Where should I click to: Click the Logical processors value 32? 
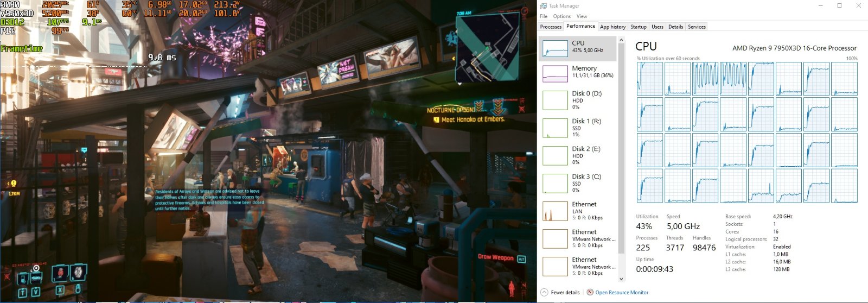click(776, 239)
